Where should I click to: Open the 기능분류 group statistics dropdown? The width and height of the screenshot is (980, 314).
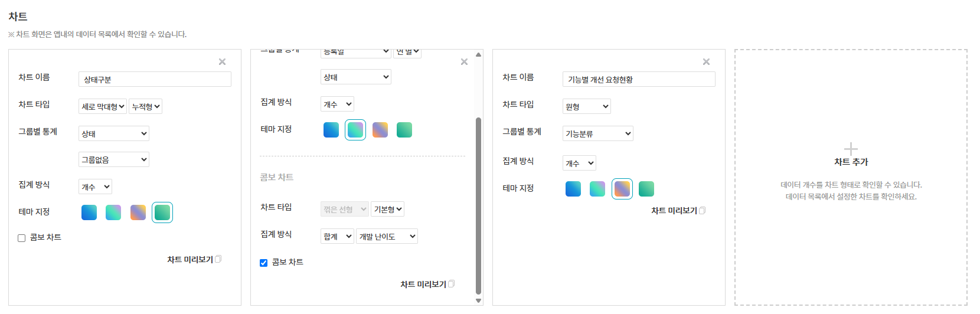(x=597, y=134)
